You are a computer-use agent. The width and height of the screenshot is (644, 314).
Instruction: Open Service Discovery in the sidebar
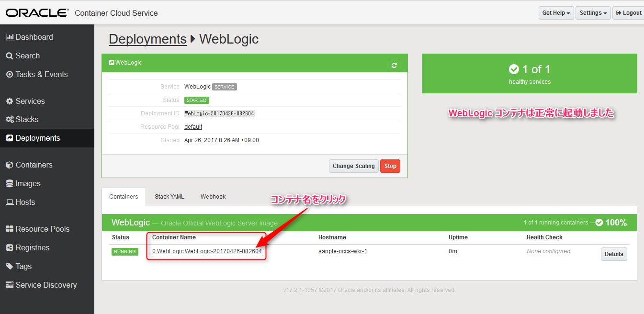pyautogui.click(x=47, y=285)
